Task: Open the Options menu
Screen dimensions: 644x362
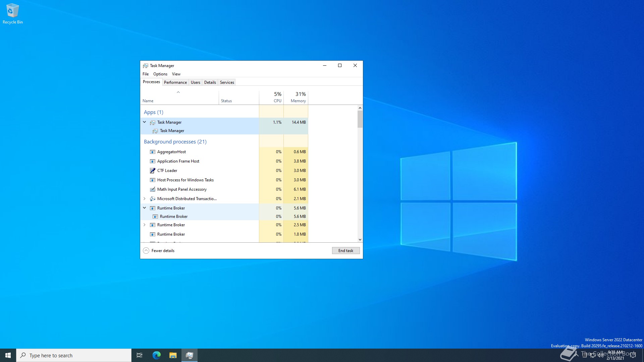Action: click(160, 74)
